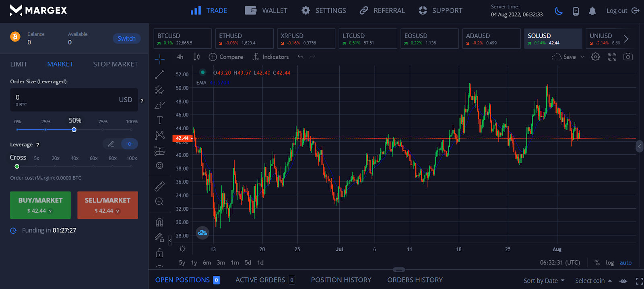Expand the right side panel handle

pos(640,146)
